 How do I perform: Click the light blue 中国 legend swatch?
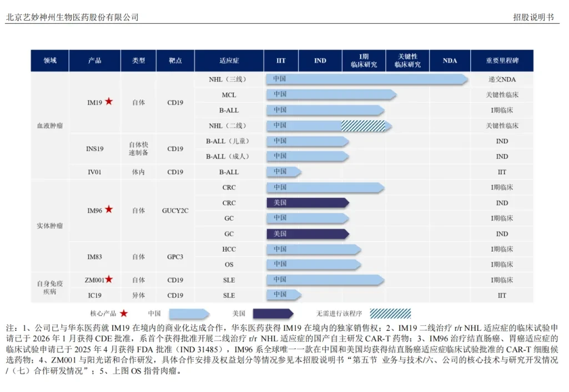tap(189, 313)
